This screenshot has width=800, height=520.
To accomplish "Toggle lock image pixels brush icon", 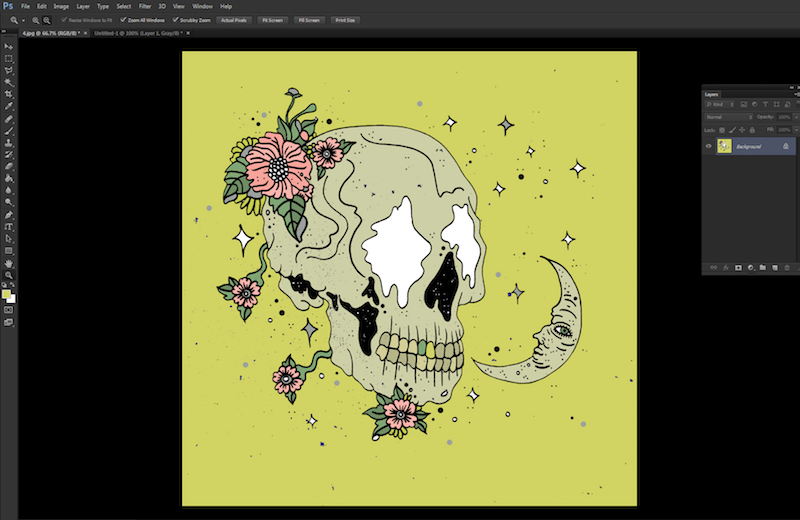I will pos(732,130).
